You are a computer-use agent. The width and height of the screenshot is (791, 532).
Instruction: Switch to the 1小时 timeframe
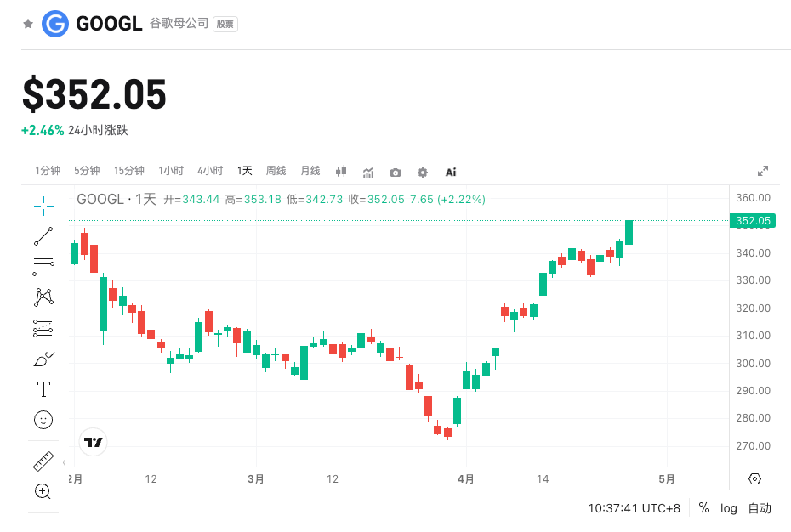pyautogui.click(x=171, y=171)
